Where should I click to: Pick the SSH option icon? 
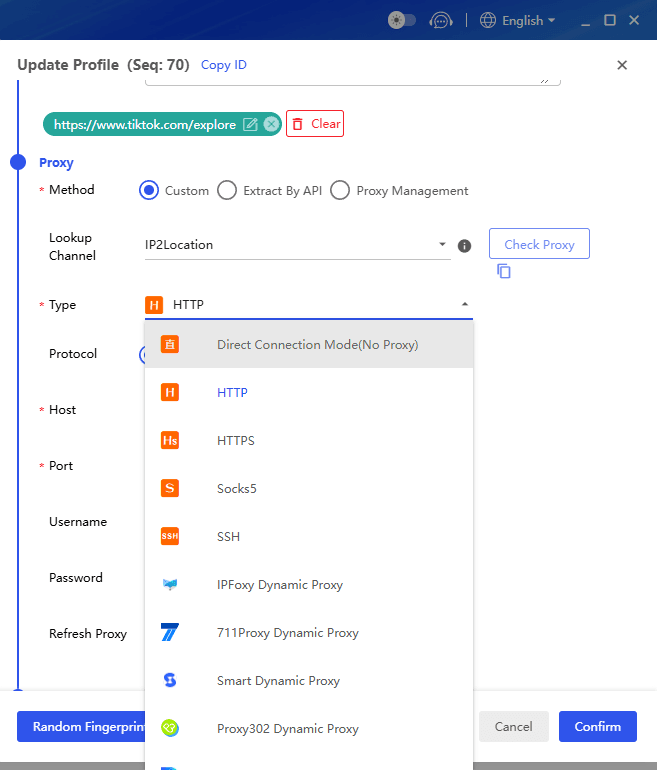pos(170,537)
